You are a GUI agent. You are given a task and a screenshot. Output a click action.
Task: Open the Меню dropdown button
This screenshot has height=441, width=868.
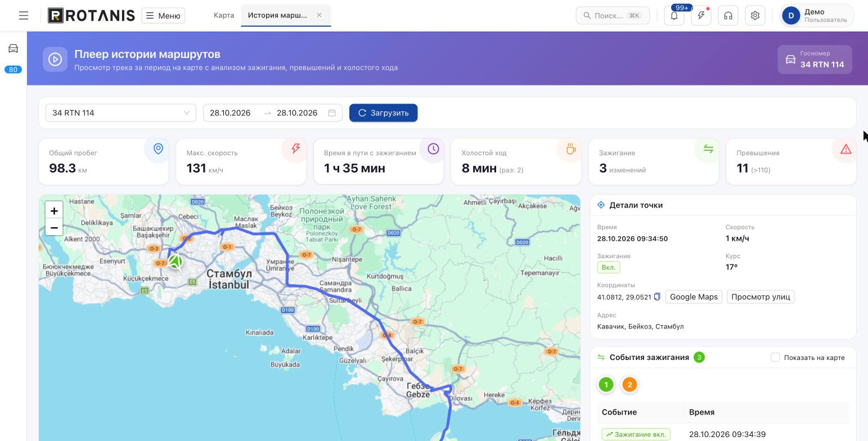click(163, 16)
